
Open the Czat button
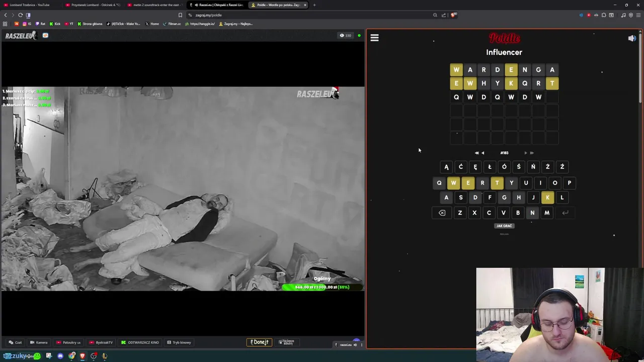click(16, 342)
